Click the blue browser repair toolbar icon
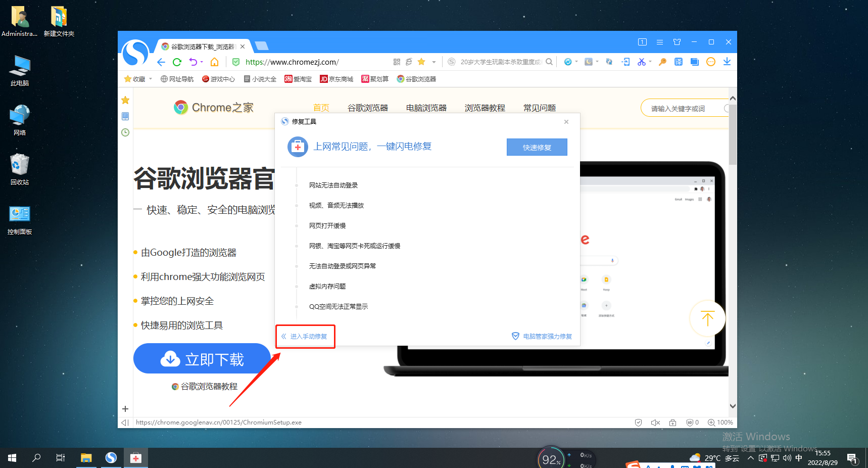Image resolution: width=868 pixels, height=468 pixels. [568, 62]
